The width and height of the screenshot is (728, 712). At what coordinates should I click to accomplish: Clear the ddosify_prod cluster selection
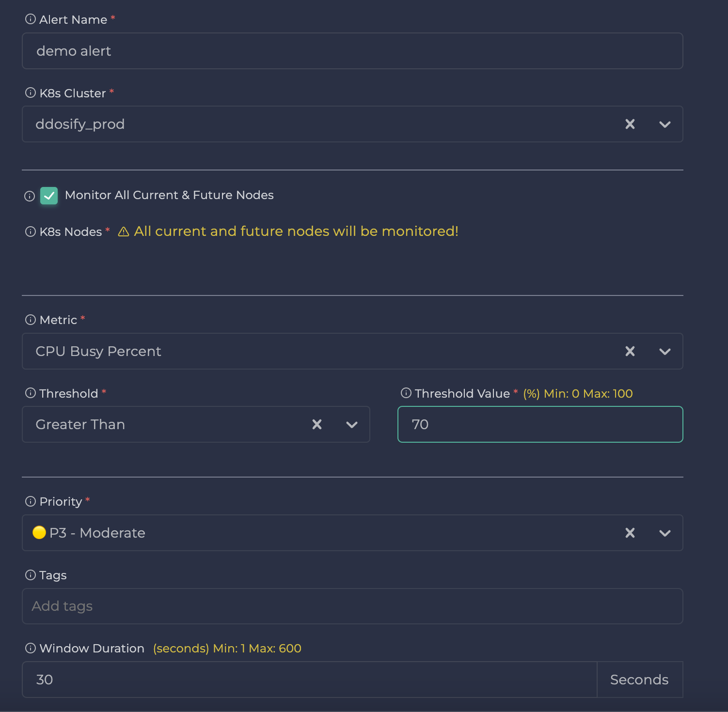[x=630, y=124]
